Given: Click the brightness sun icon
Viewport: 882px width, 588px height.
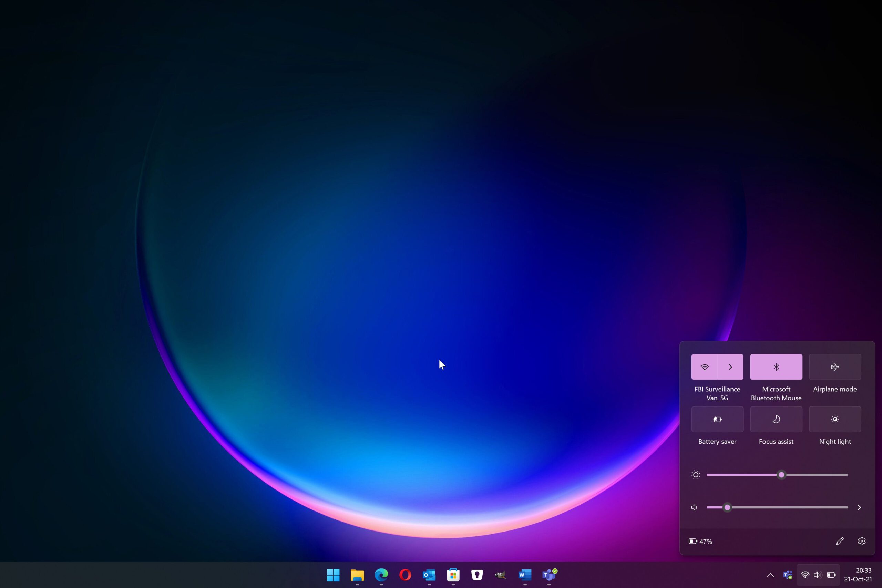Looking at the screenshot, I should [696, 475].
